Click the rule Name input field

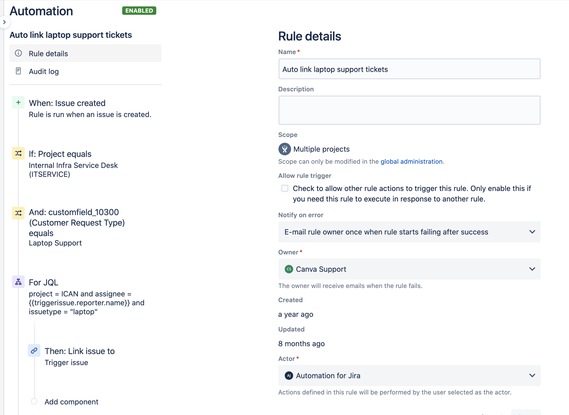(409, 69)
